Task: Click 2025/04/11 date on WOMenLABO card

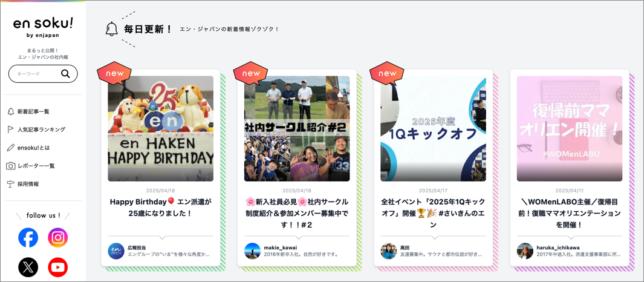Action: point(570,191)
